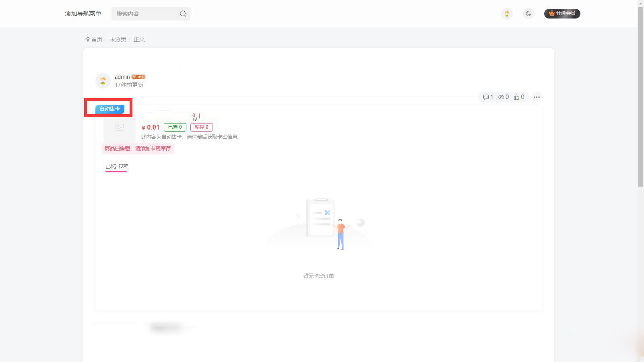Focus the 搜索内容 search field

coord(145,14)
